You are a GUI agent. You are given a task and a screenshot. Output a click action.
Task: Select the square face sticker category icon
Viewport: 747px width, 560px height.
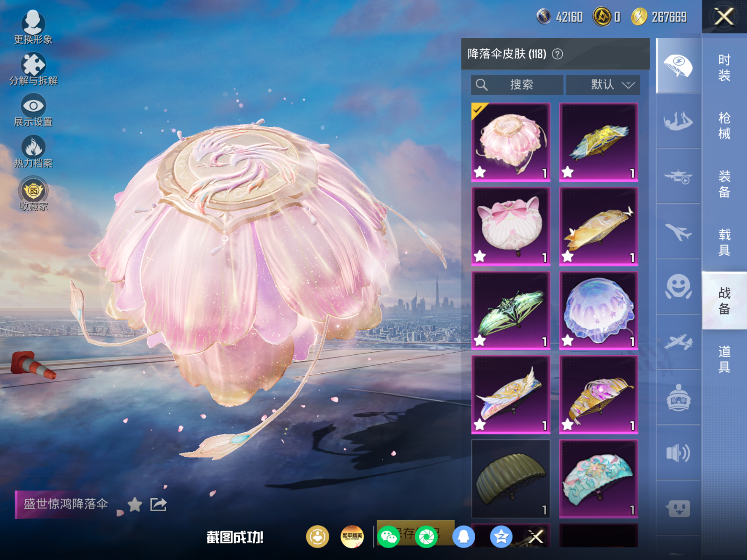coord(679,508)
